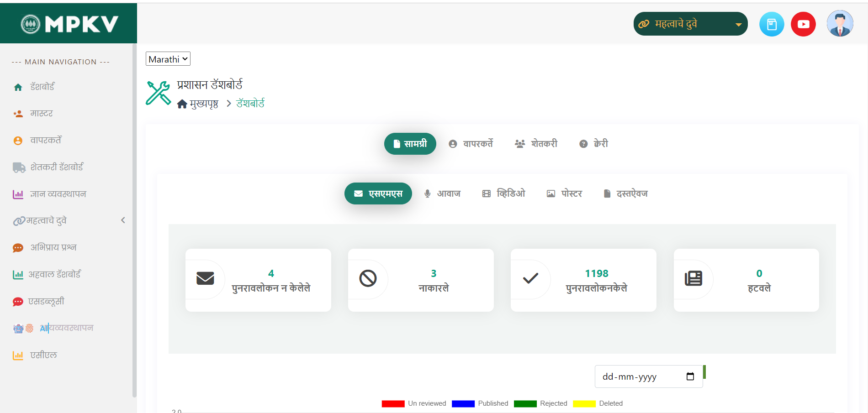Open the user profile avatar
This screenshot has height=413, width=868.
840,24
